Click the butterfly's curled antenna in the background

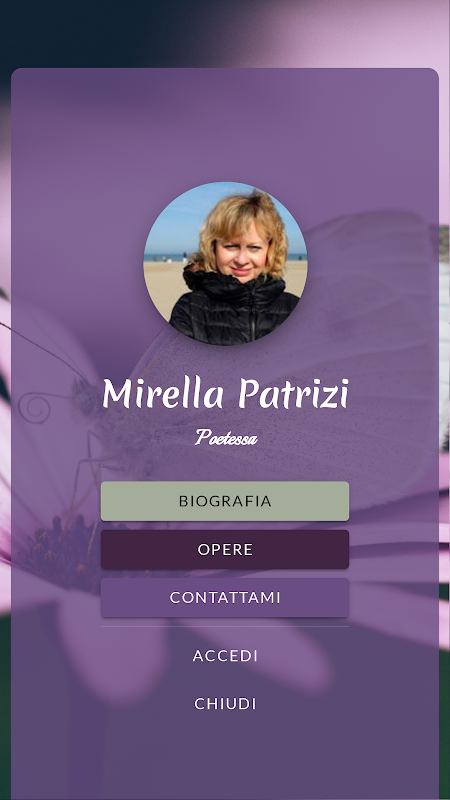(x=35, y=408)
